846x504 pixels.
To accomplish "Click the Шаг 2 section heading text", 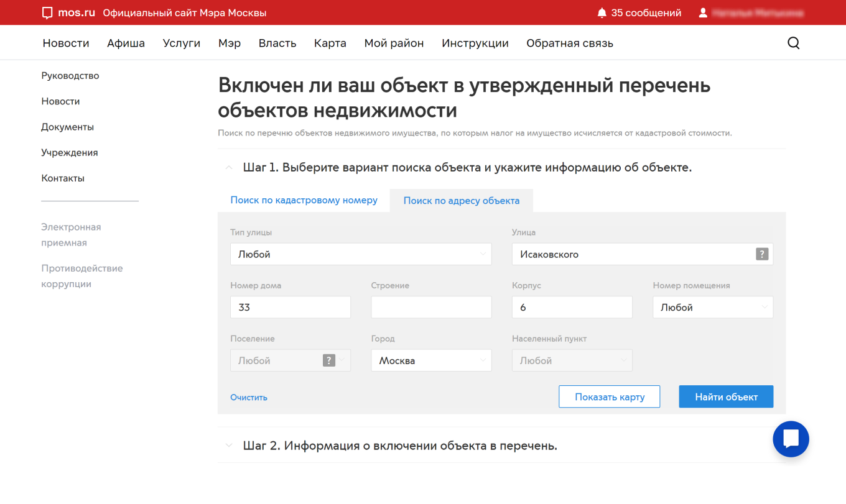I will pyautogui.click(x=400, y=446).
